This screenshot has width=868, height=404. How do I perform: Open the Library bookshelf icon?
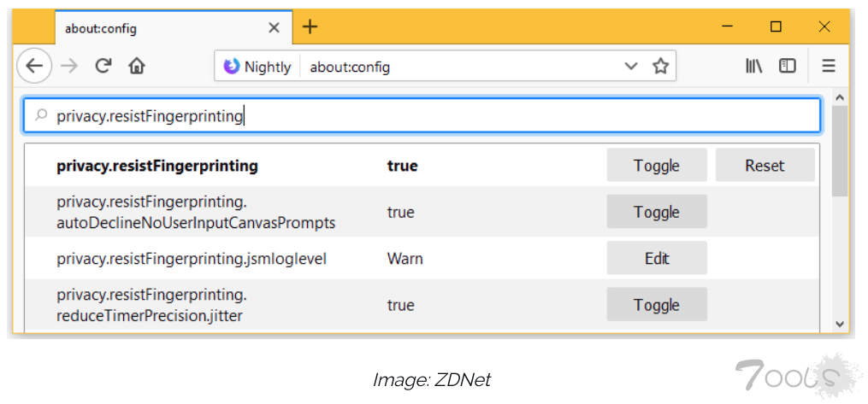click(x=753, y=66)
